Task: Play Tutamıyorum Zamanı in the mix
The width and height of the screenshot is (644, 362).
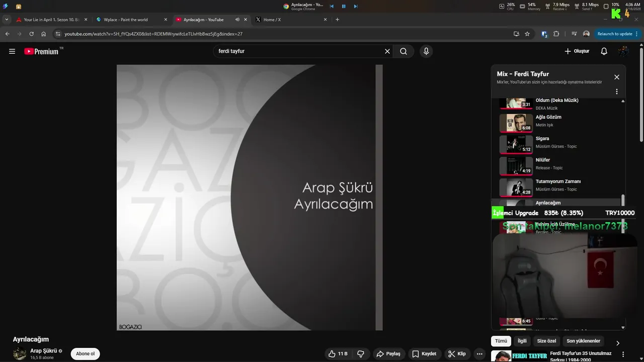Action: (x=558, y=187)
